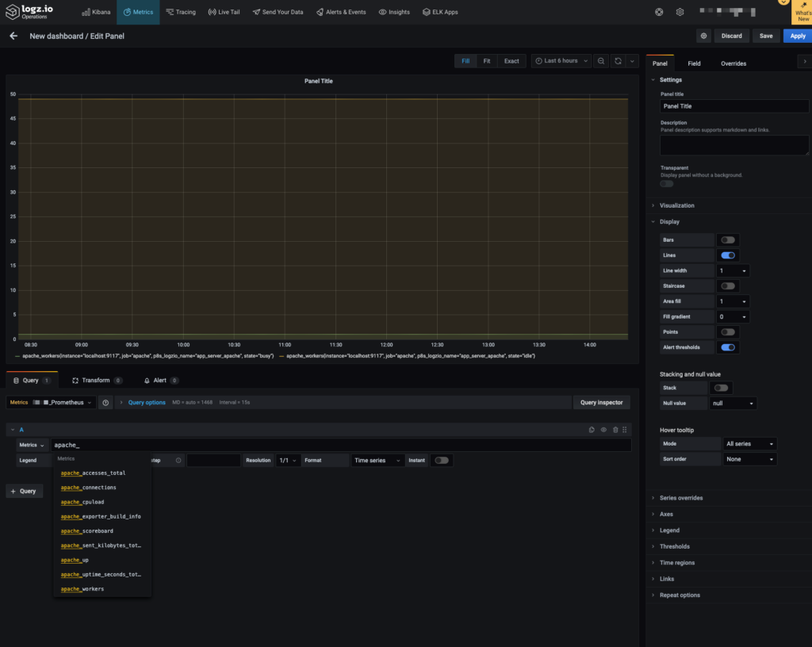
Task: Open the Format Time series dropdown
Action: click(x=377, y=460)
